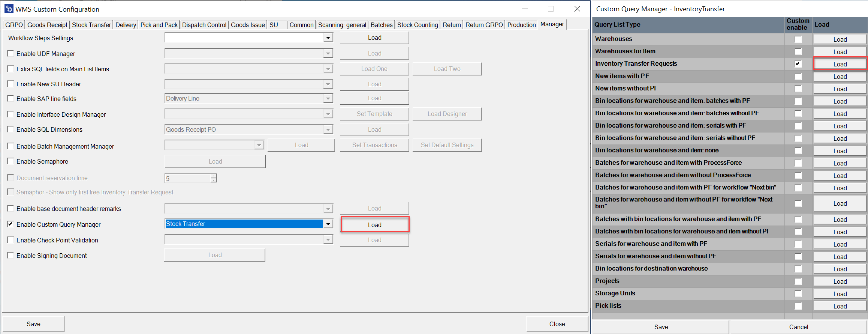The height and width of the screenshot is (334, 868).
Task: Expand the Custom Query Manager Stock Transfer dropdown
Action: pos(328,224)
